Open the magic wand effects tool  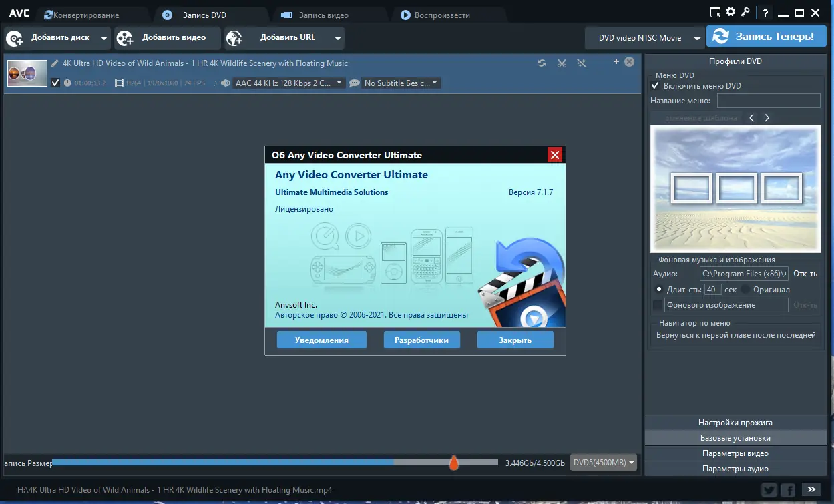tap(582, 63)
